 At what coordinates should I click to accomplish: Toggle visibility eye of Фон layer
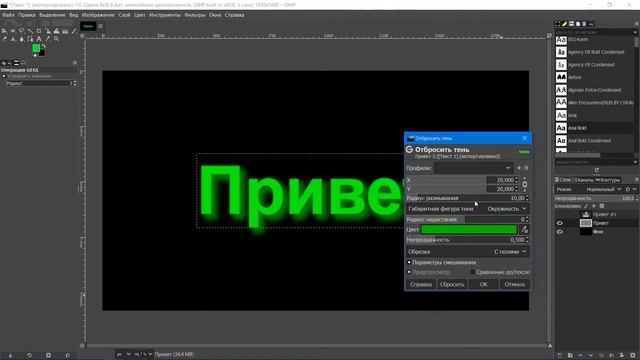click(560, 231)
